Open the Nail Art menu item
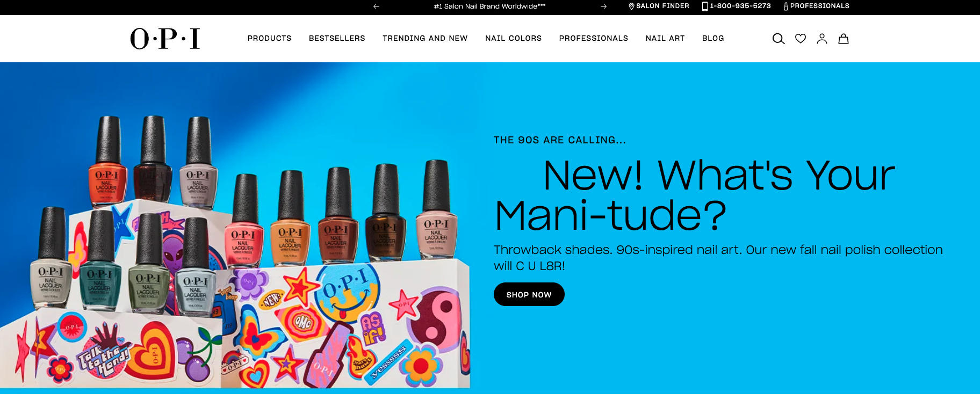This screenshot has height=407, width=980. click(665, 38)
